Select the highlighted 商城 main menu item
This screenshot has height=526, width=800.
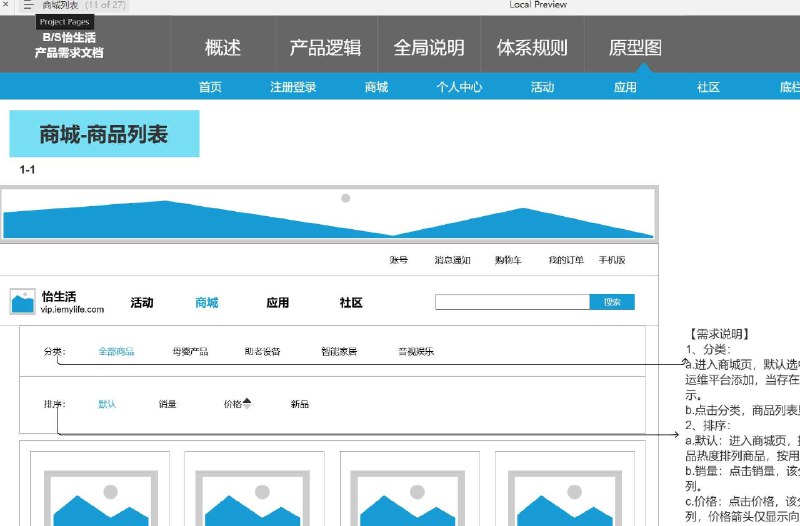coord(207,303)
